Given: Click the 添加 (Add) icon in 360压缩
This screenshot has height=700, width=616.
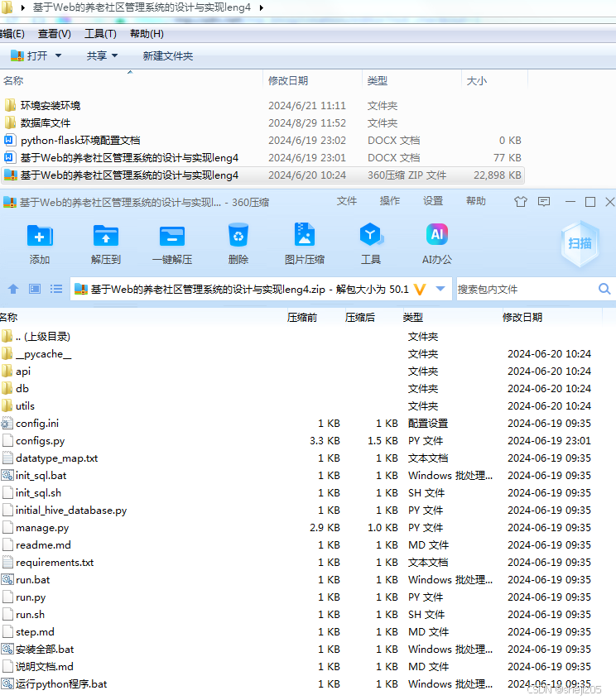Looking at the screenshot, I should [40, 236].
